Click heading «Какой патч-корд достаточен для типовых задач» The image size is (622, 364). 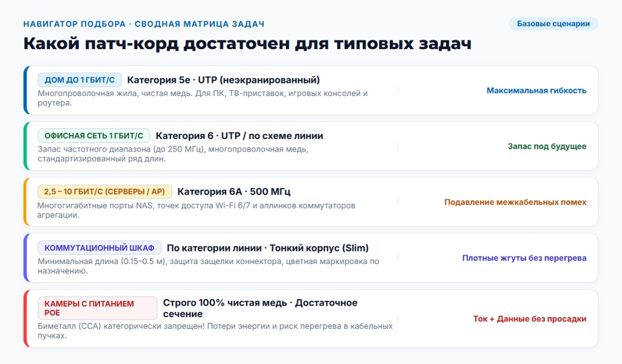tap(247, 44)
